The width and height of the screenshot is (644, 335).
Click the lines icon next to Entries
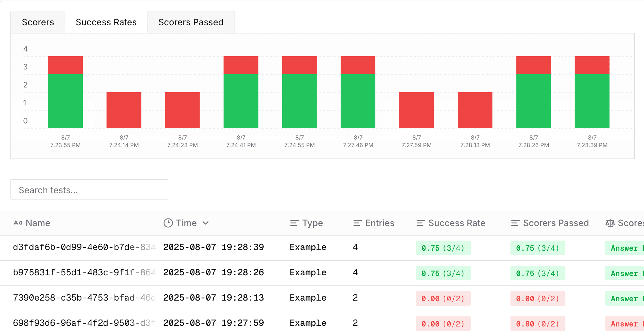tap(357, 223)
